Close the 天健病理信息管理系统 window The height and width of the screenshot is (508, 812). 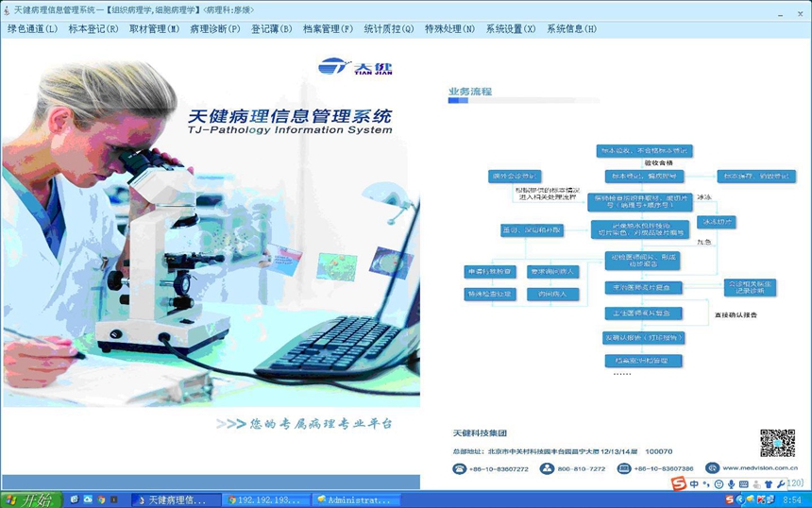pos(800,14)
